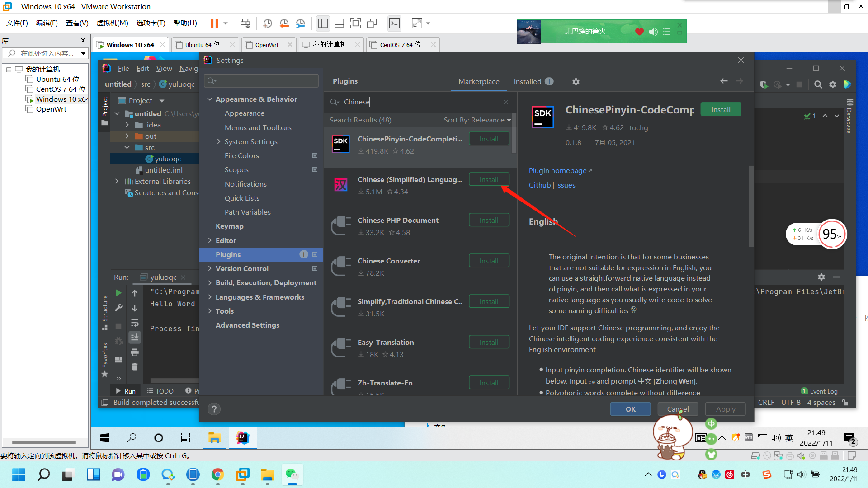Click the Plugins menu item in sidebar
The height and width of the screenshot is (488, 868).
click(x=228, y=254)
